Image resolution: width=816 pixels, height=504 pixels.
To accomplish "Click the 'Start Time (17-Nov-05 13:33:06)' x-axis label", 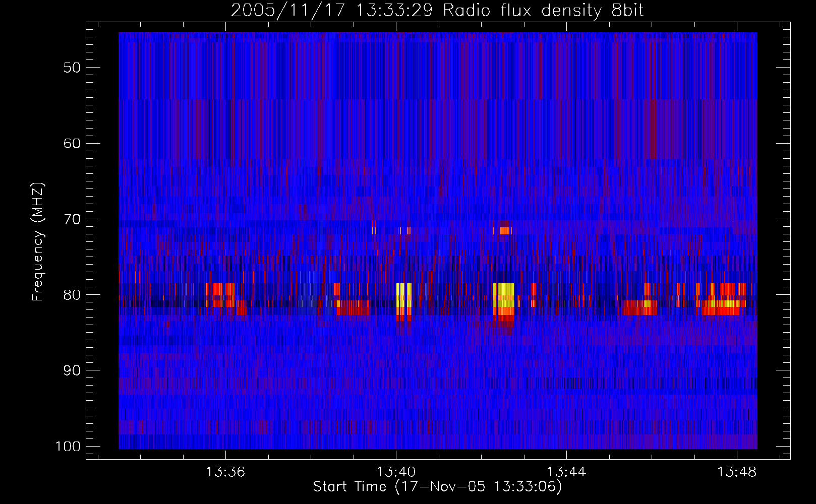I will 437,487.
